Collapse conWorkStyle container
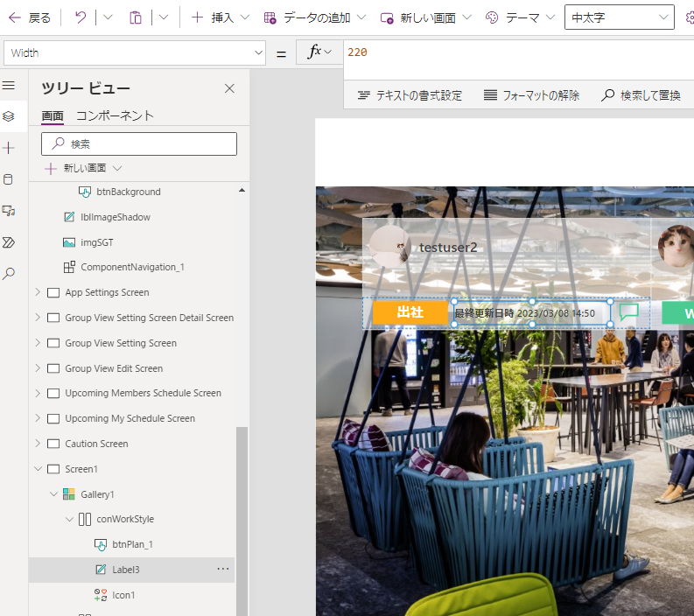This screenshot has height=616, width=694. click(x=69, y=519)
